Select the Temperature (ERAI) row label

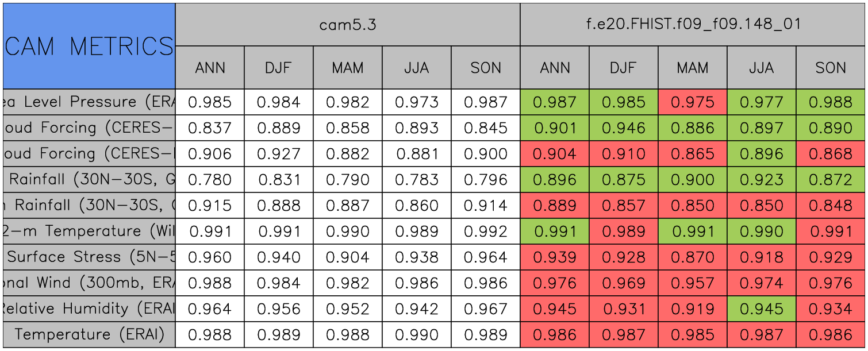pos(89,335)
